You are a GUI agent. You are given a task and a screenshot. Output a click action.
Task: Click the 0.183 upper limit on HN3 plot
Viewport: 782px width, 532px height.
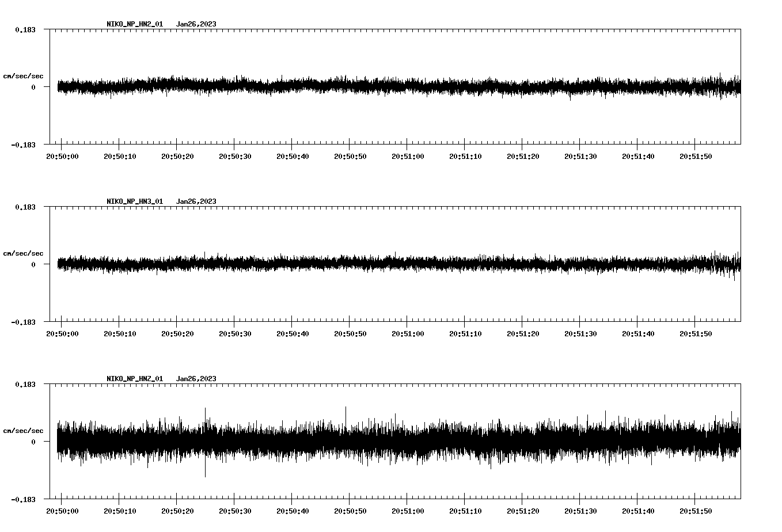click(25, 207)
